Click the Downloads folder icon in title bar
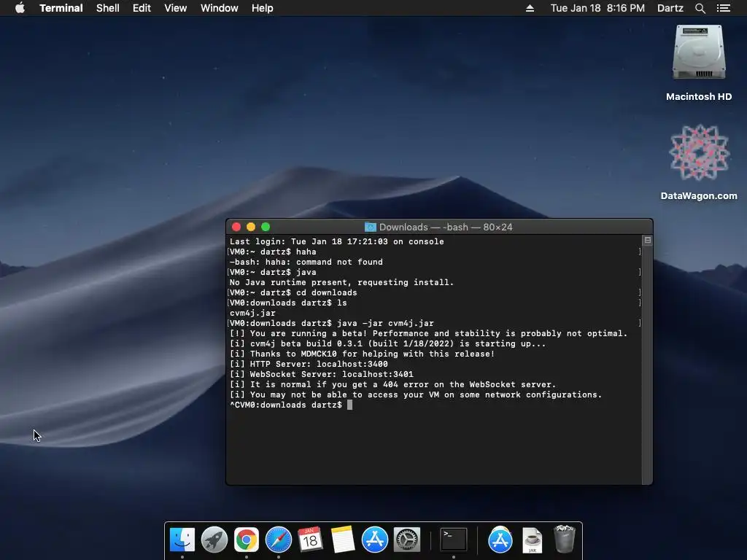This screenshot has height=560, width=747. [370, 227]
